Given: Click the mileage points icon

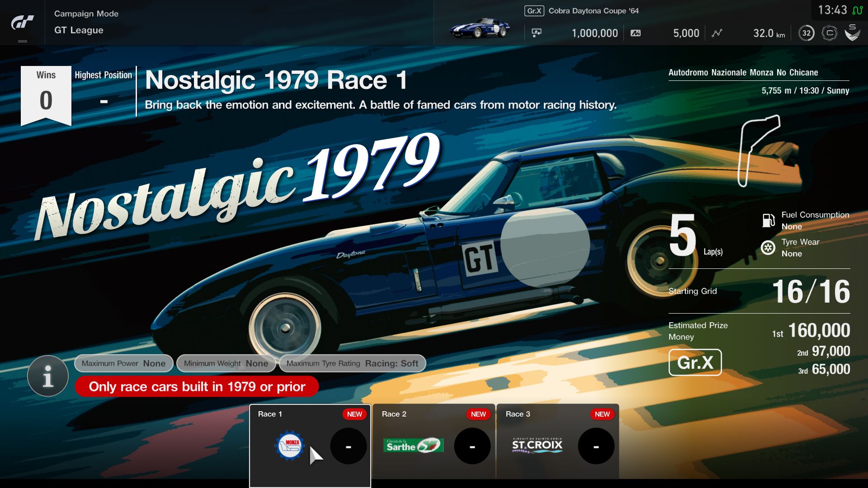Looking at the screenshot, I should [636, 33].
